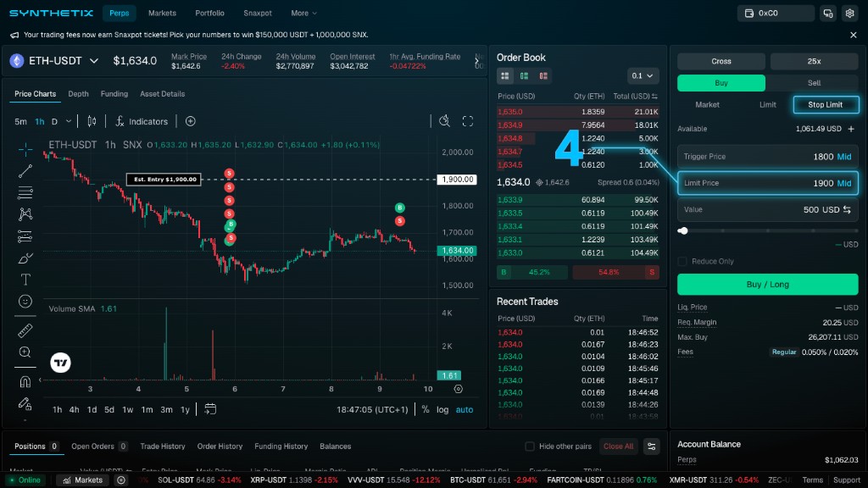Set Trigger Price to Mid
868x488 pixels.
click(x=844, y=157)
